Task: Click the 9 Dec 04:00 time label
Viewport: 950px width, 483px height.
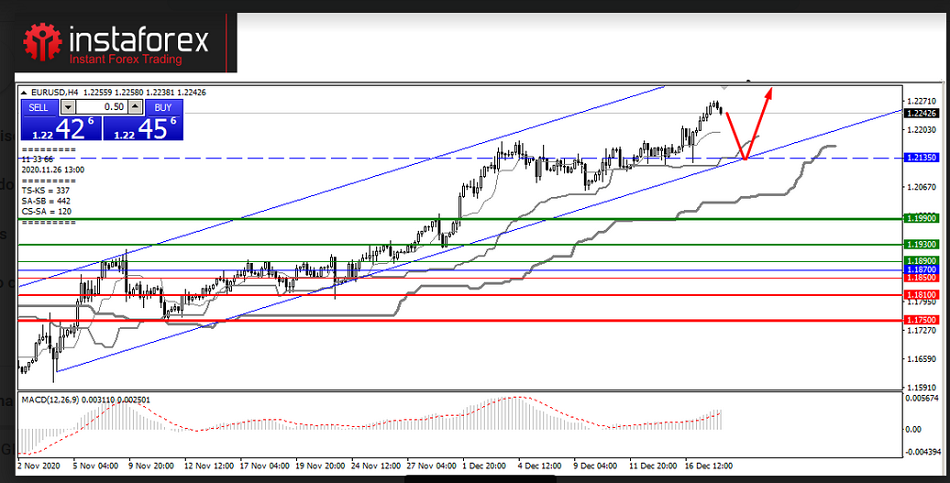Action: (x=597, y=467)
